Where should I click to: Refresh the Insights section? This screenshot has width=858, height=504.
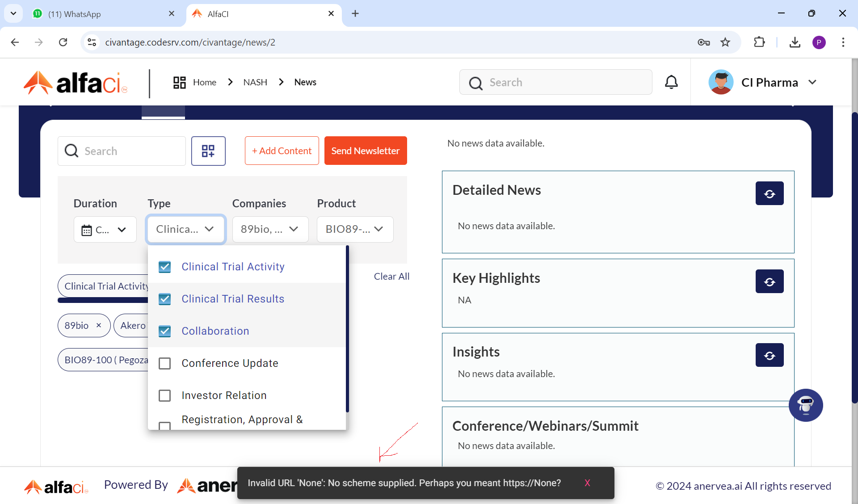tap(769, 355)
